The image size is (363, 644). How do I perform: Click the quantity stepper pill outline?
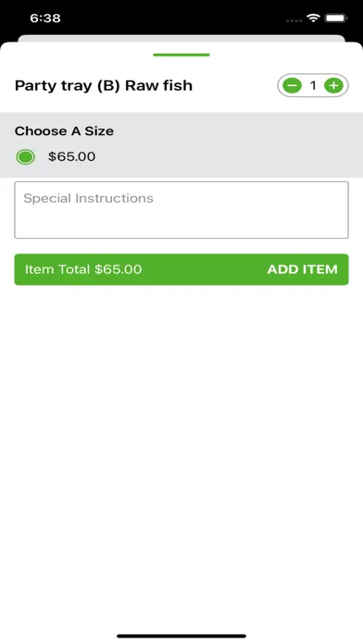coord(313,85)
